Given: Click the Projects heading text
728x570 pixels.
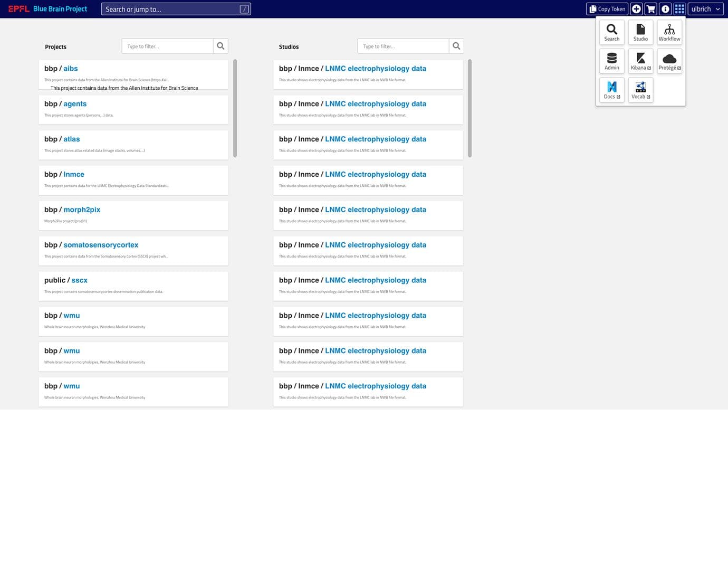Looking at the screenshot, I should tap(56, 47).
